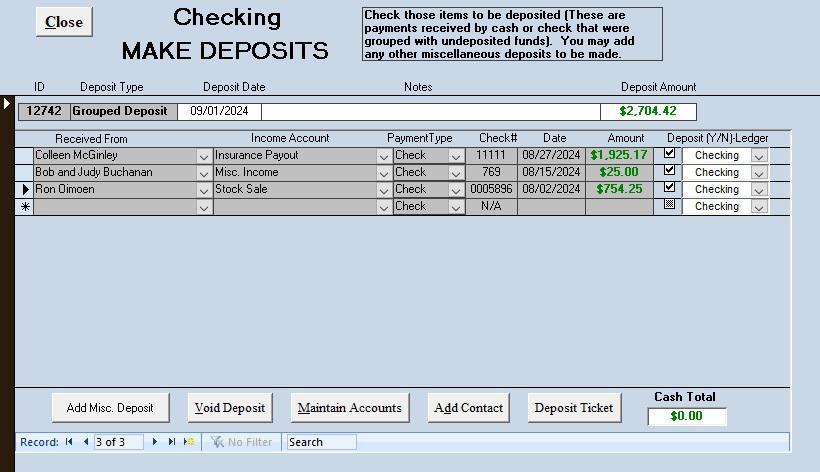820x472 pixels.
Task: Select the new row asterisk selector
Action: 24,207
